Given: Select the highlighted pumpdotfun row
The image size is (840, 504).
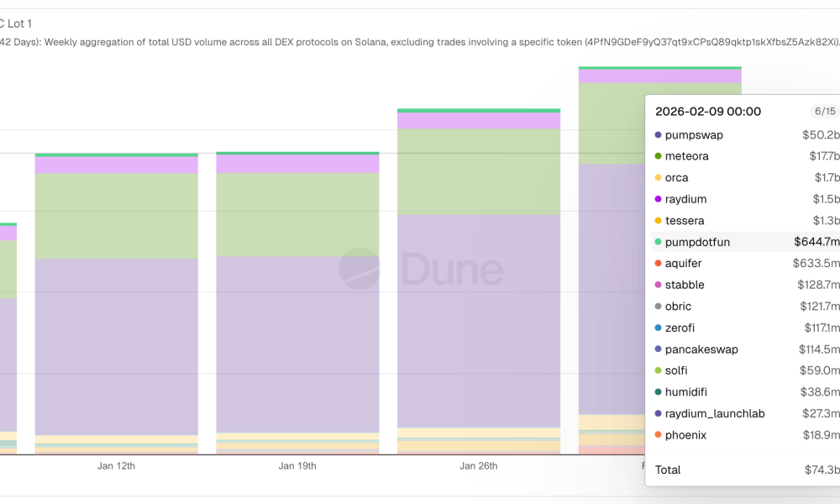Looking at the screenshot, I should pyautogui.click(x=745, y=242).
